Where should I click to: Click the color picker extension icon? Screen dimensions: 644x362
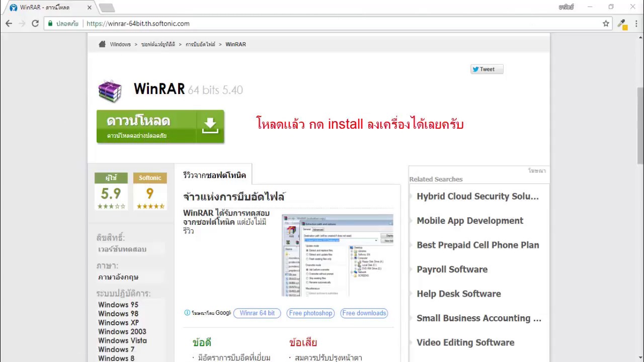[622, 24]
